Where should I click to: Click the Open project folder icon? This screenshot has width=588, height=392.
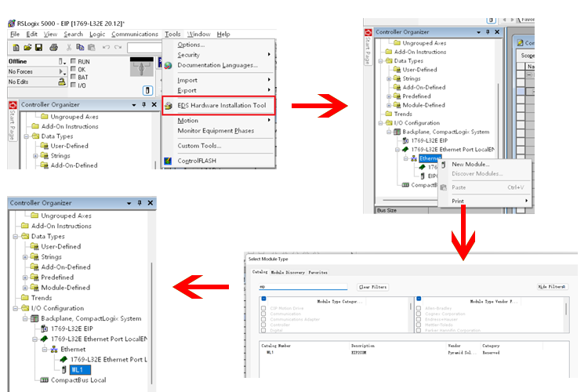[x=27, y=47]
